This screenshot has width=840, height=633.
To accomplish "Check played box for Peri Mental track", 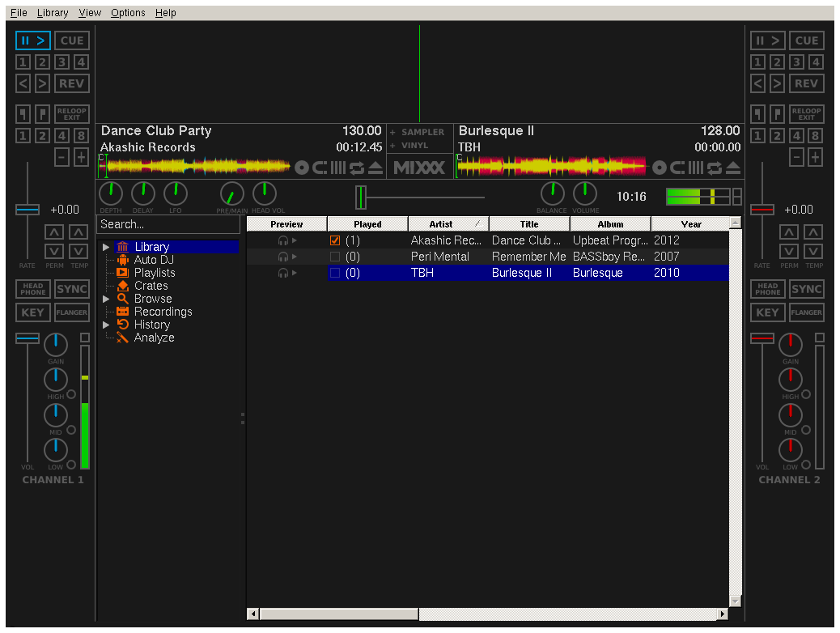I will [x=335, y=257].
